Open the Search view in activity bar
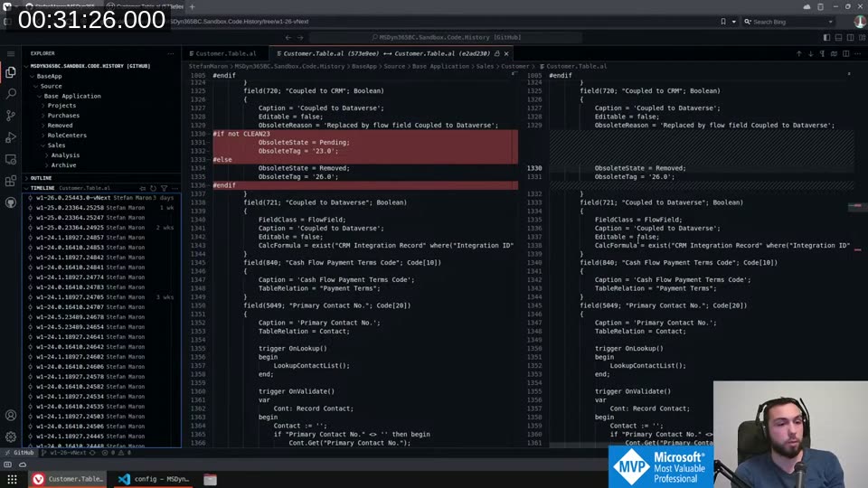 (11, 93)
